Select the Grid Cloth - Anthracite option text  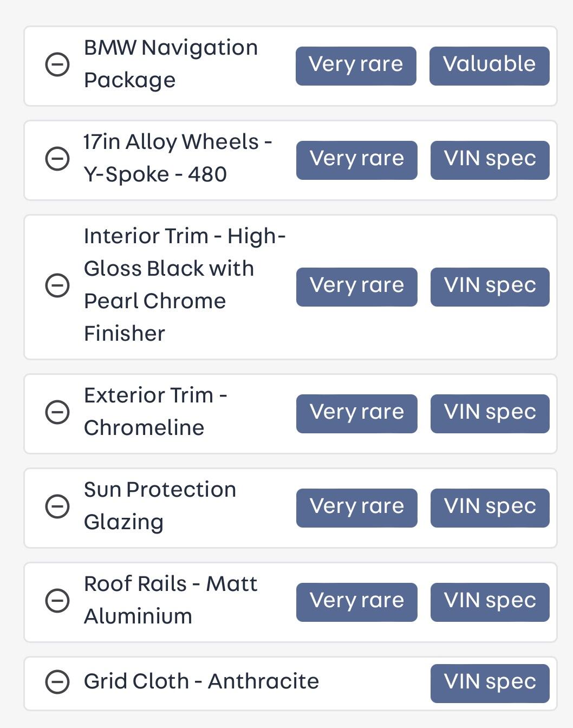[201, 681]
